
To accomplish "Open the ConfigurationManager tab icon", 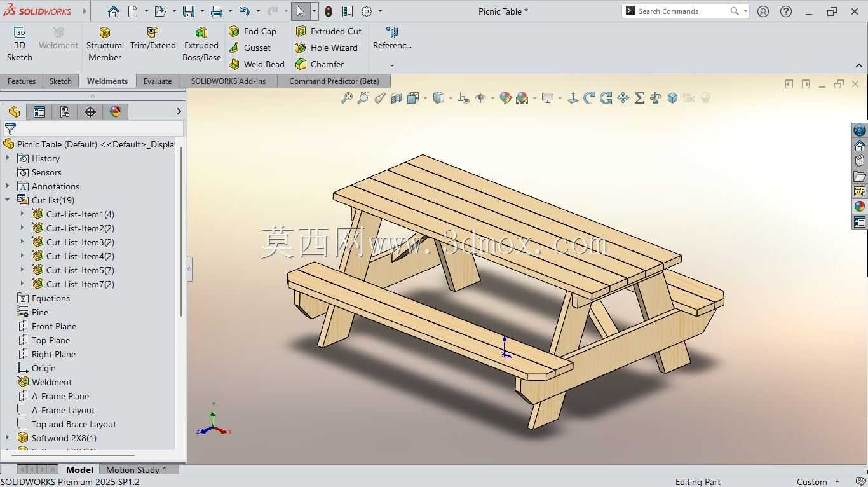I will 65,112.
